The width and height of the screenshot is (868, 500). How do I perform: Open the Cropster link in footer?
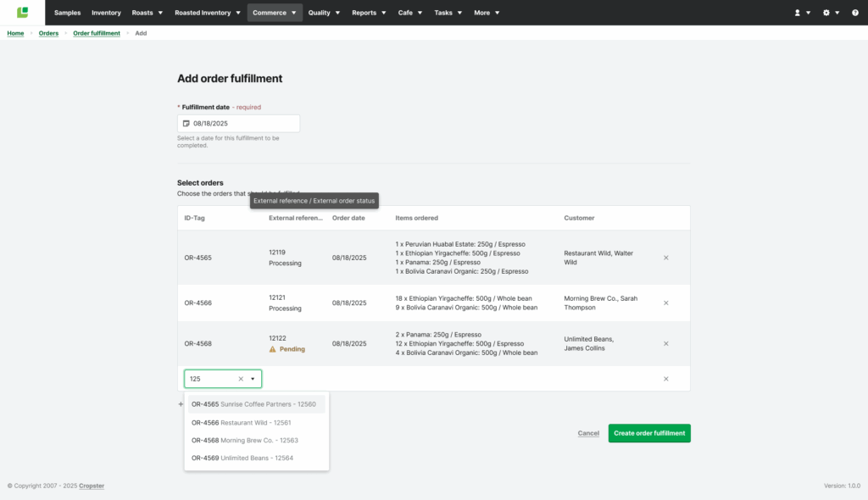[x=92, y=486]
